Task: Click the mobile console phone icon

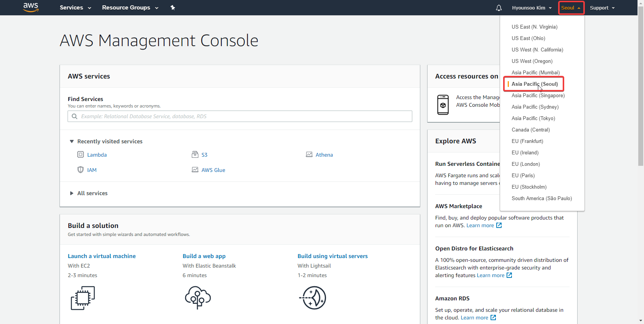Action: [x=443, y=105]
